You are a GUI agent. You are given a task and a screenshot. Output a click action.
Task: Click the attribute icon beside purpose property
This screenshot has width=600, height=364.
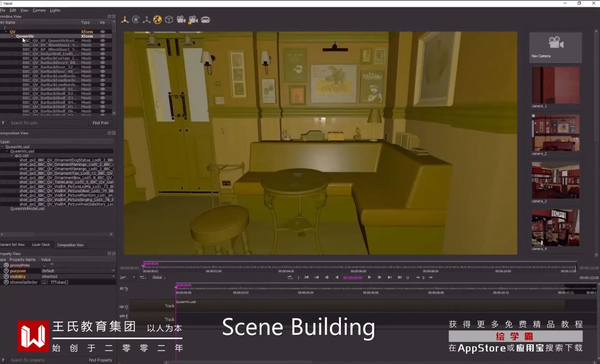coord(6,271)
